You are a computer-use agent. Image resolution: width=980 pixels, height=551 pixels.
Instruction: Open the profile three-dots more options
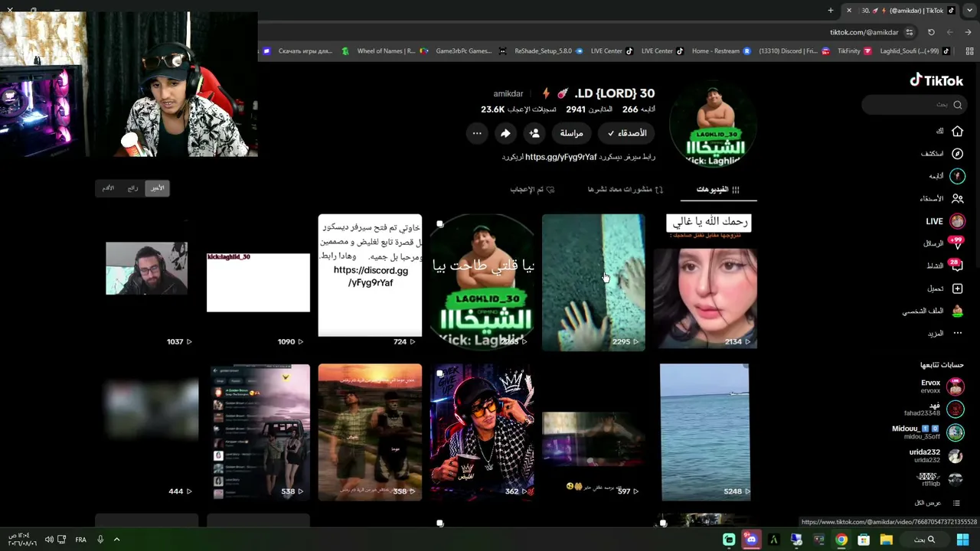tap(477, 133)
